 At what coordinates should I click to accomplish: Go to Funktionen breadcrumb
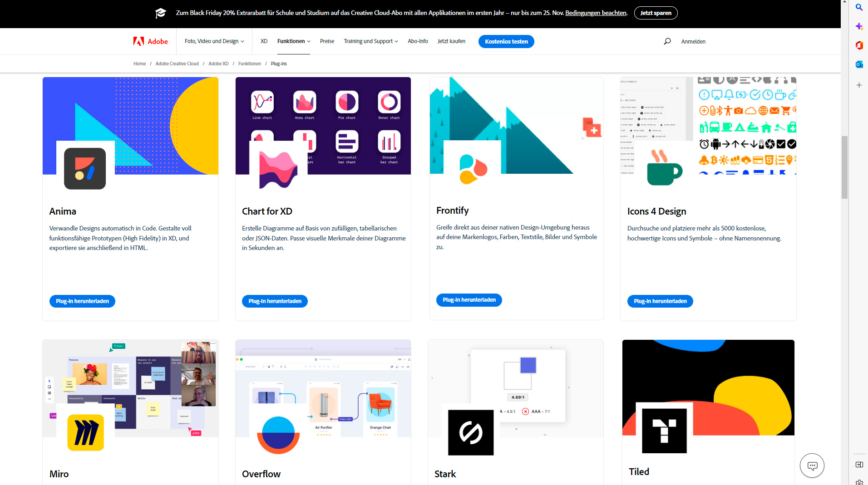pos(250,64)
